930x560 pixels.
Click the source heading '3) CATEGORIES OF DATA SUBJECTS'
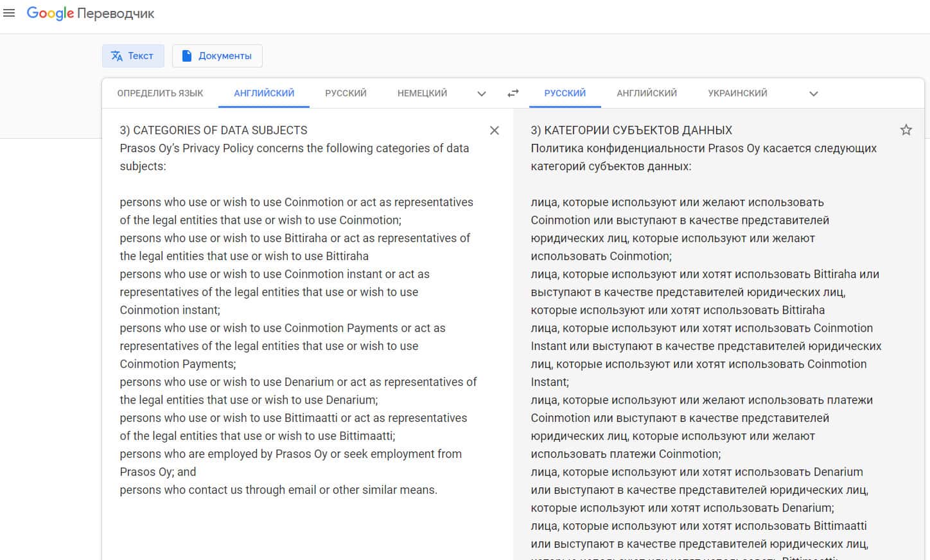click(x=213, y=130)
